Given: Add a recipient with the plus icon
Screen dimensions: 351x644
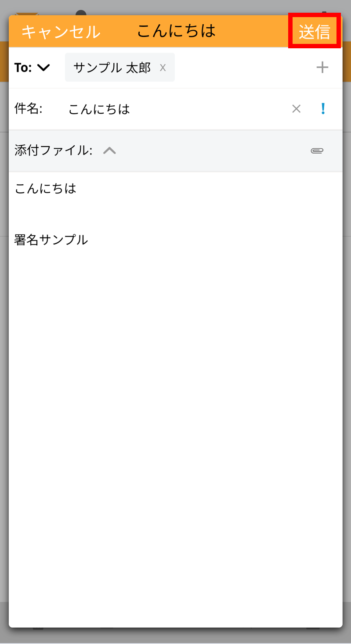Looking at the screenshot, I should point(322,68).
